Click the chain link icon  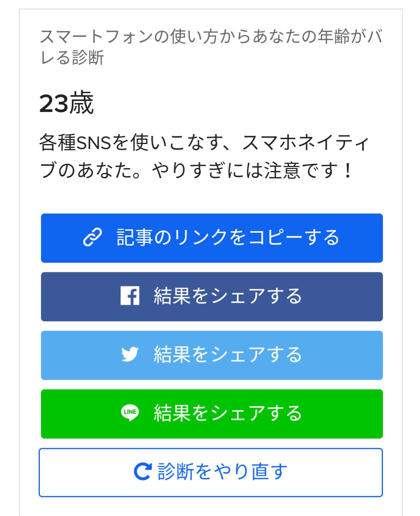point(92,237)
